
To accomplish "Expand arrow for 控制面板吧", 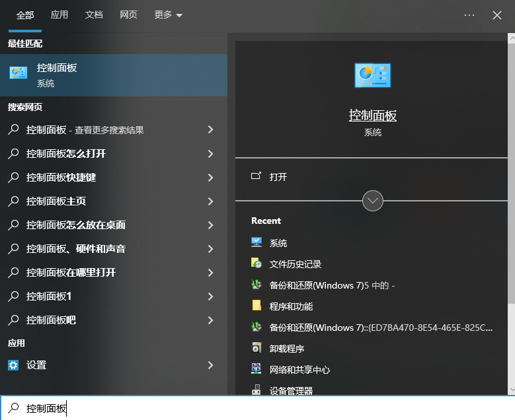I will 210,320.
